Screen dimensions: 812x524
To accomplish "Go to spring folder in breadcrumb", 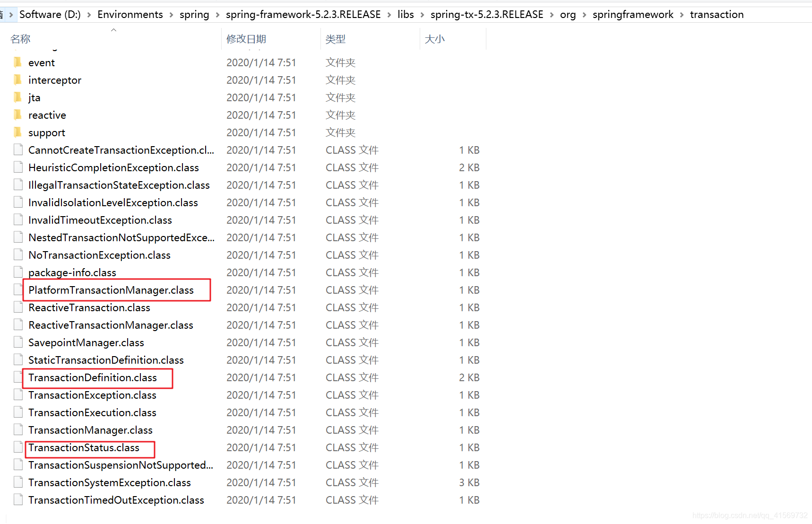I will click(194, 15).
